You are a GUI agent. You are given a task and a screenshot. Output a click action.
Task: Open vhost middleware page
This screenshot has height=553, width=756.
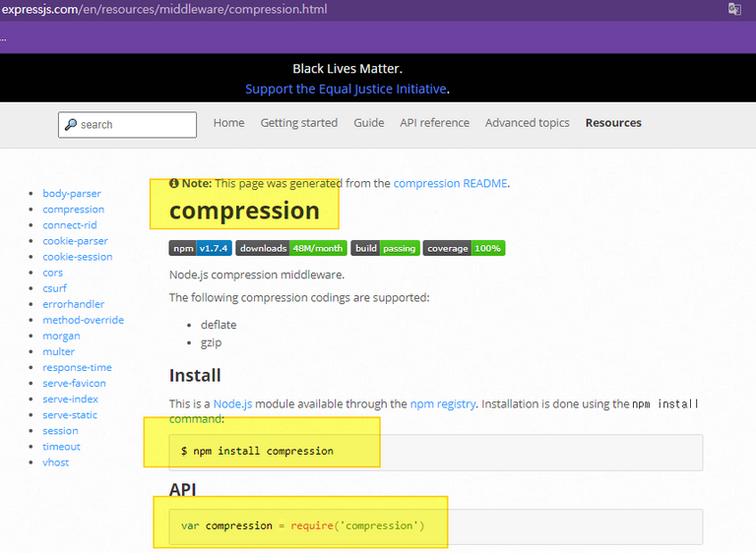55,462
